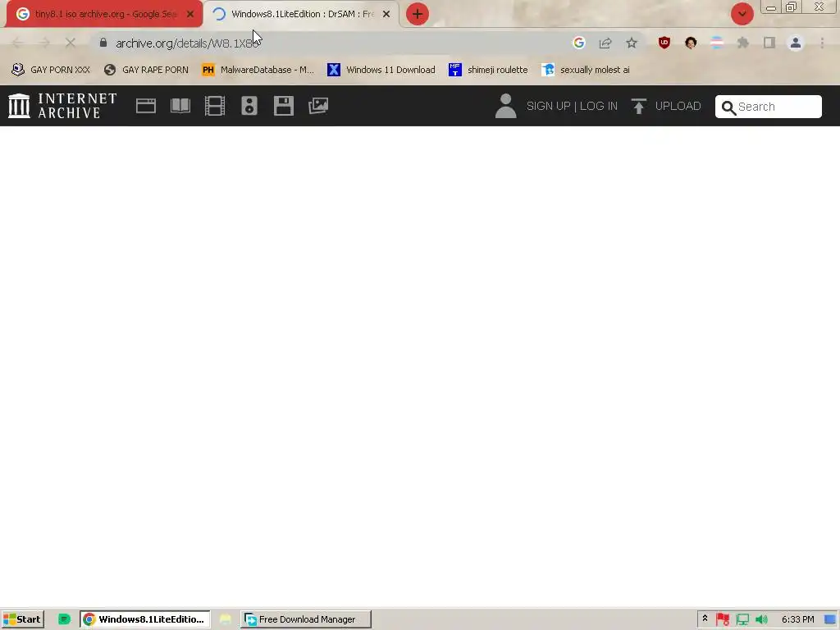The image size is (840, 630).
Task: View site info via lock icon
Action: 103,43
